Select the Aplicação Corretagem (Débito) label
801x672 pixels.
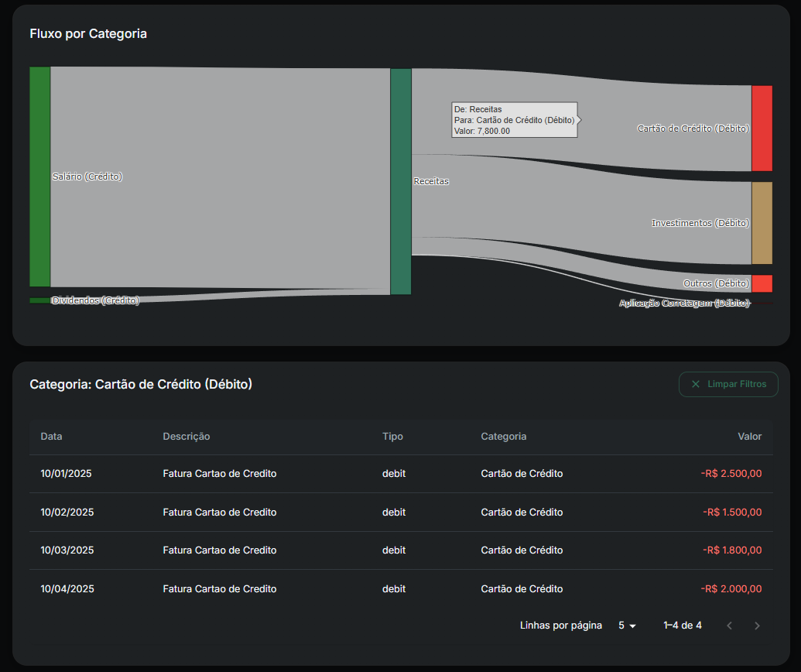point(684,303)
